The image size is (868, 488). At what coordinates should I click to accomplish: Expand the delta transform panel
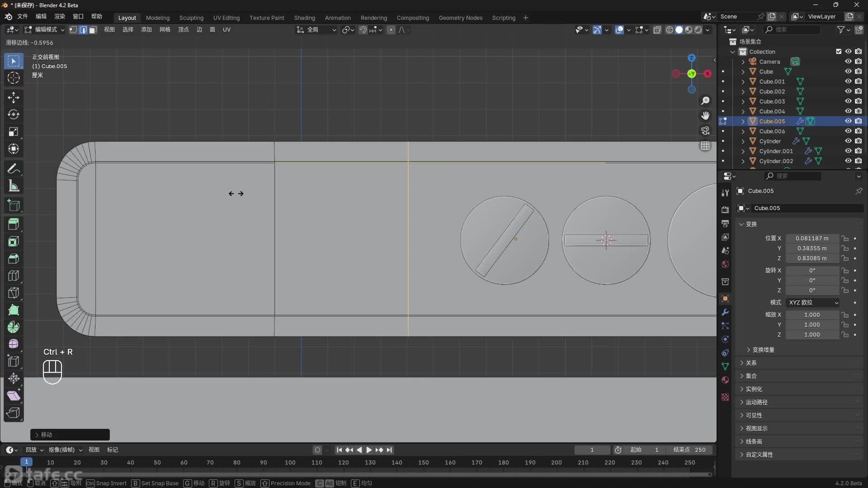(x=763, y=350)
